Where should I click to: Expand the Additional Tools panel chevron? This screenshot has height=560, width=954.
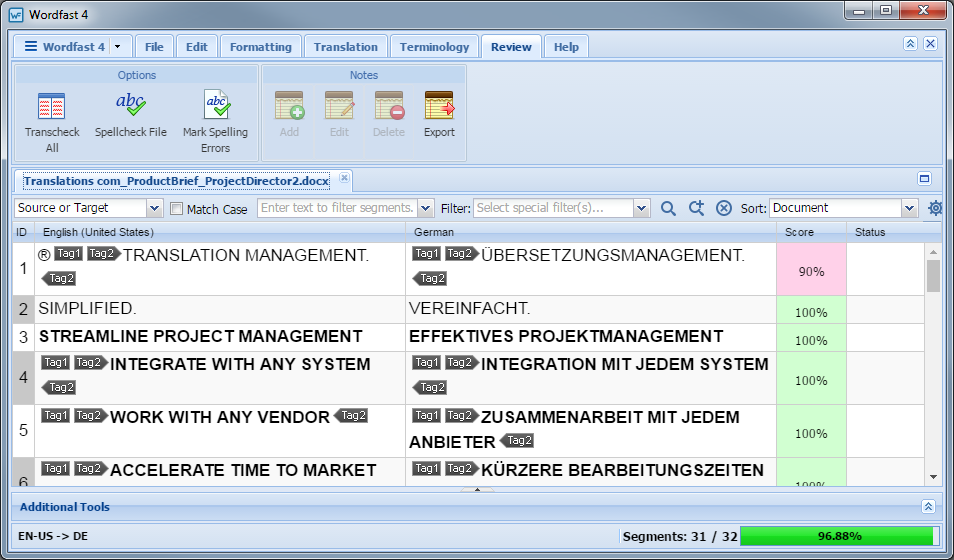coord(928,506)
